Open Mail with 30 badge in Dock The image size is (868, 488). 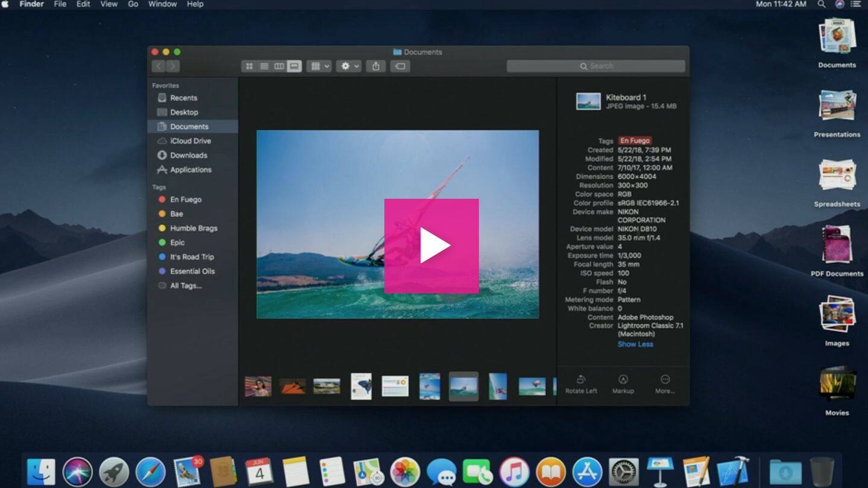click(x=187, y=472)
